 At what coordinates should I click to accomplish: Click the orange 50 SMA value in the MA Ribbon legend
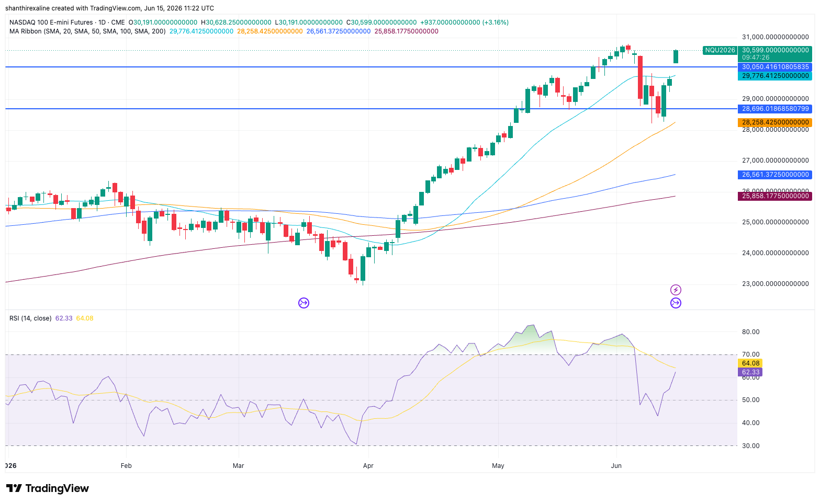(270, 31)
